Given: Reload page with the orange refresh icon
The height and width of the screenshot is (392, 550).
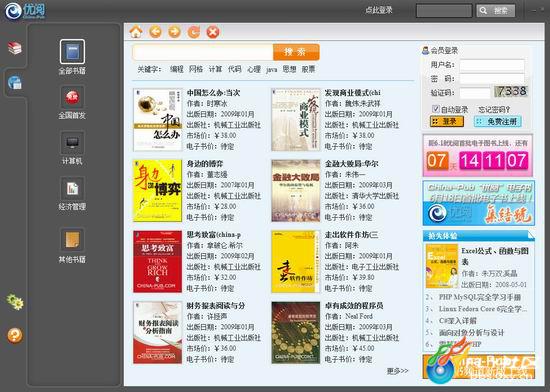Looking at the screenshot, I should pos(194,32).
